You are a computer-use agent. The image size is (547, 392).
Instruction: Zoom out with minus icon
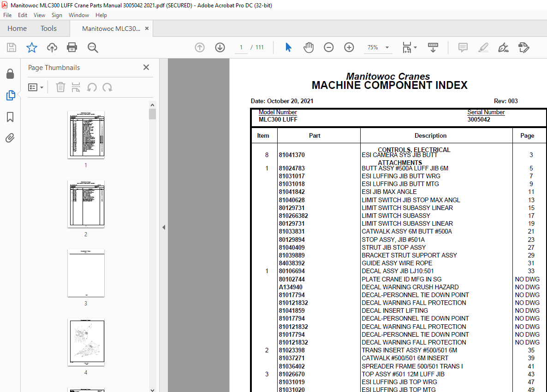pos(329,47)
